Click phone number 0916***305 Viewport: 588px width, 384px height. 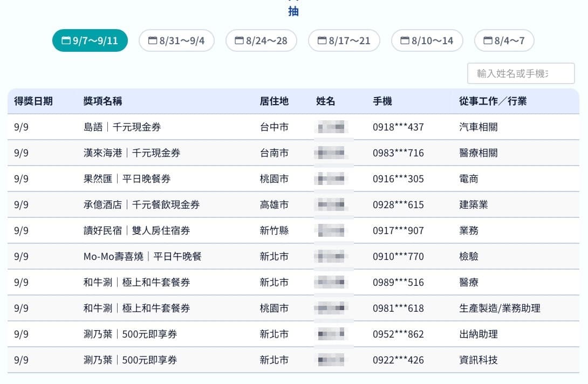pos(398,179)
